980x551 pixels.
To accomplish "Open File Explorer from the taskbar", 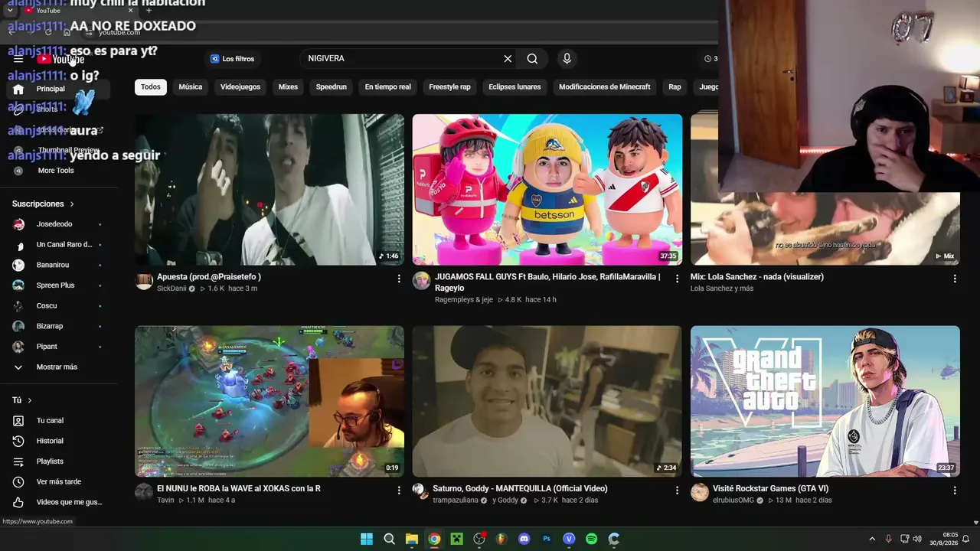I will pos(412,539).
